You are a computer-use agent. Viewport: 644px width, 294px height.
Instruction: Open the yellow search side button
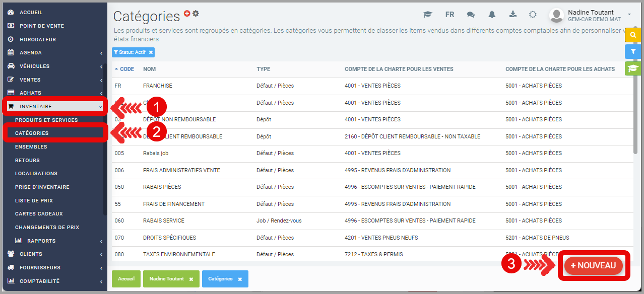click(x=632, y=35)
